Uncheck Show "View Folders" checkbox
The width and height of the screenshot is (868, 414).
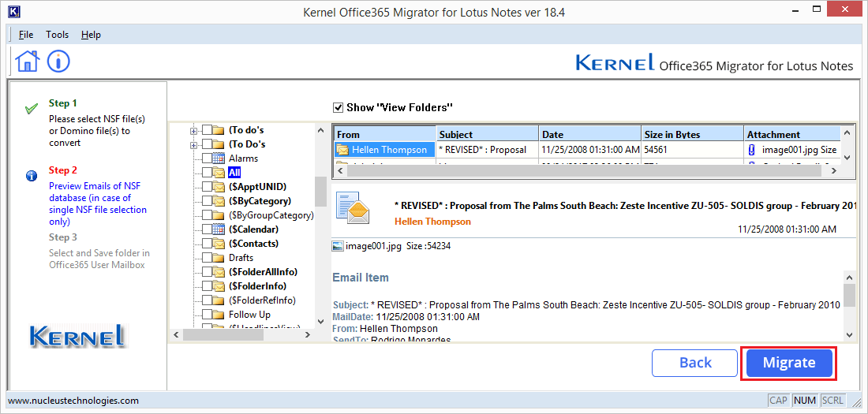[x=338, y=107]
